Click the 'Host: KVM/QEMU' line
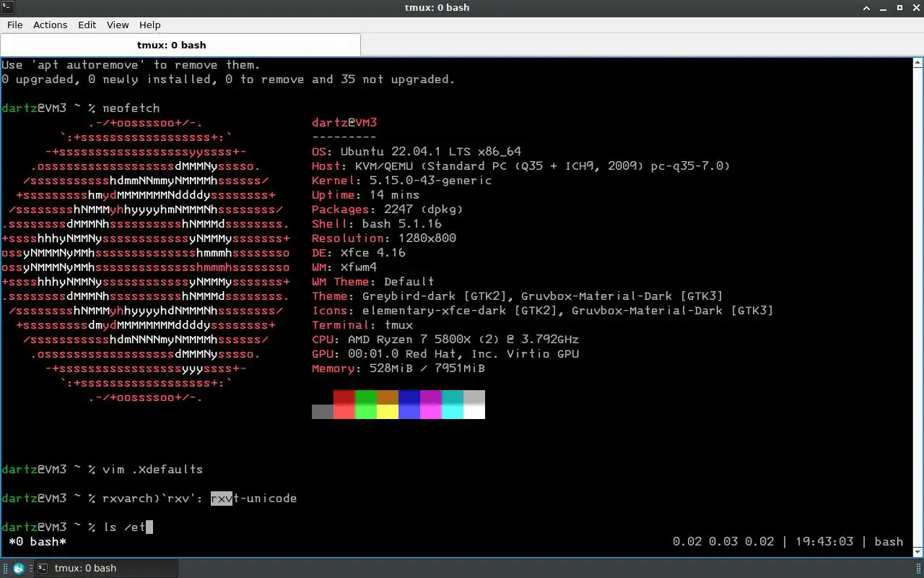 click(x=521, y=166)
